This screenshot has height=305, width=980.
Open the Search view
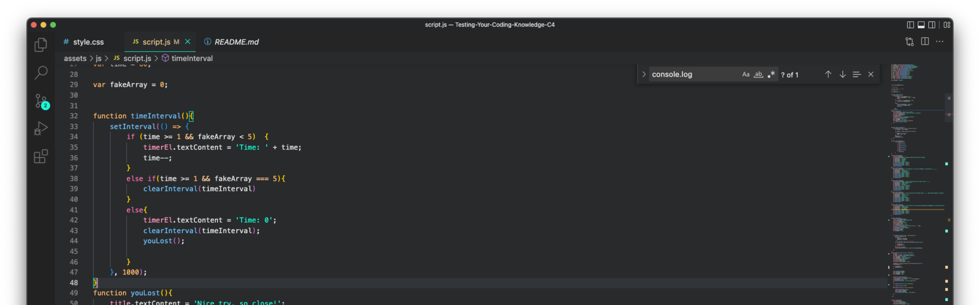coord(41,72)
